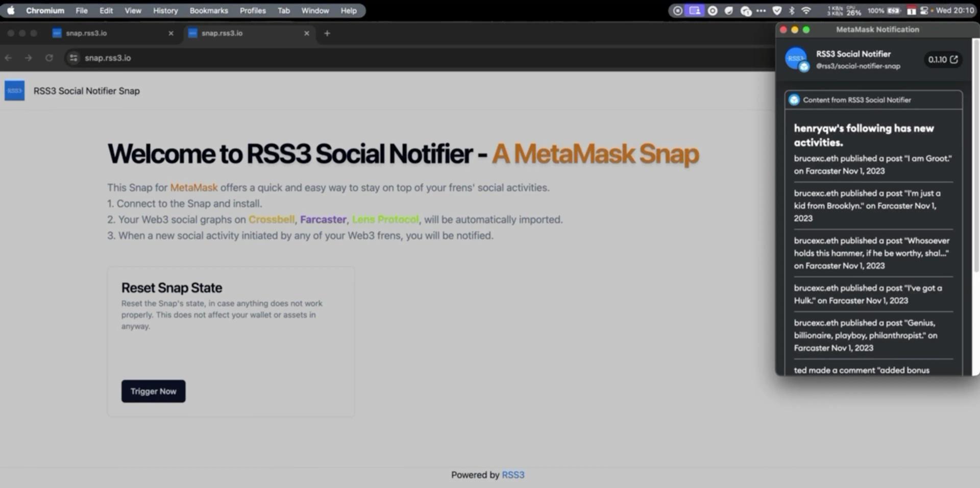Click the shield checkmark menu bar icon

[777, 11]
